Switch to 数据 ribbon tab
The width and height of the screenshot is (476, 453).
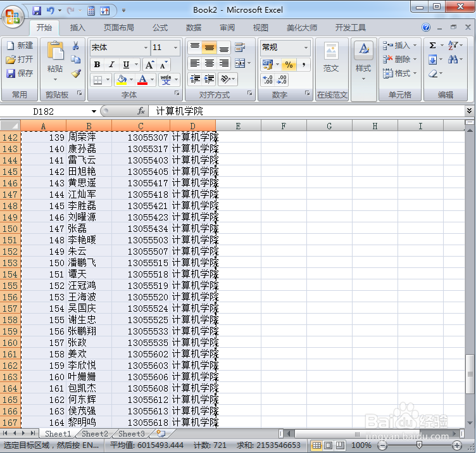point(194,28)
